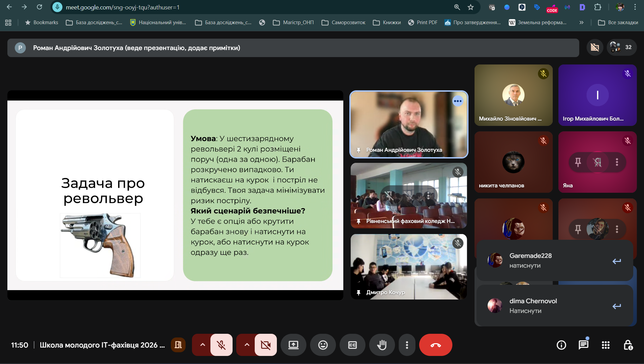Open the Саморозвиток bookmark folder
Image resolution: width=644 pixels, height=364 pixels.
tap(343, 22)
